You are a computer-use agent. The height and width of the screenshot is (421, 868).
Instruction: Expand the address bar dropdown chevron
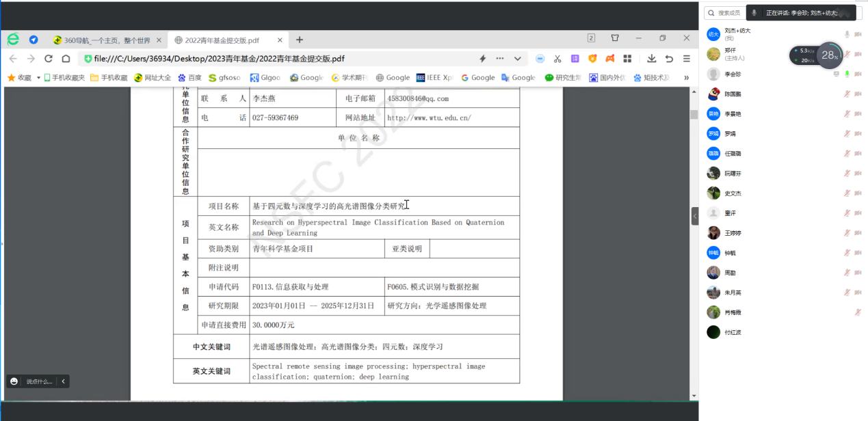[x=518, y=59]
